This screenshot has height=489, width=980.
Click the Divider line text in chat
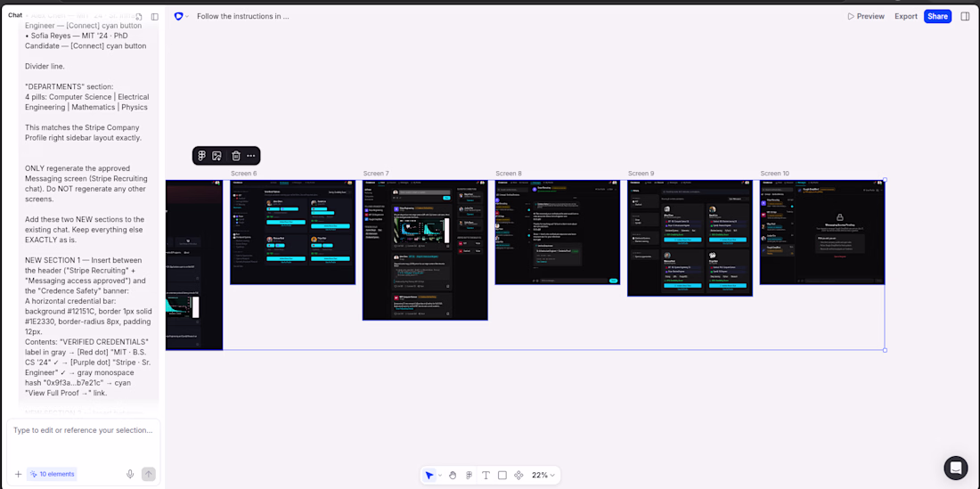(45, 66)
